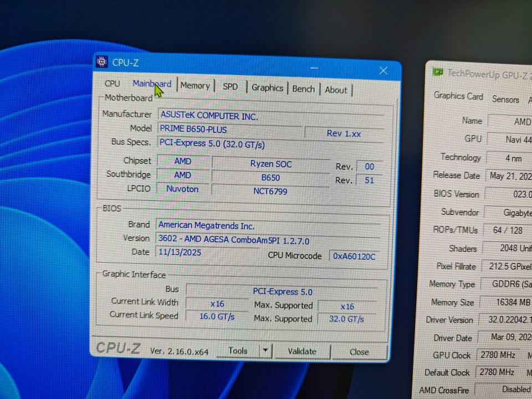Open the Tools dropdown arrow
Screen dimensions: 532x399
point(265,350)
